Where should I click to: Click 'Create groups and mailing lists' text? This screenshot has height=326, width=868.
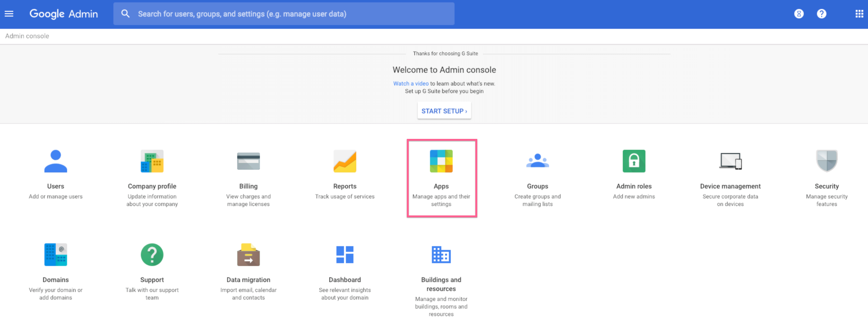pyautogui.click(x=538, y=200)
